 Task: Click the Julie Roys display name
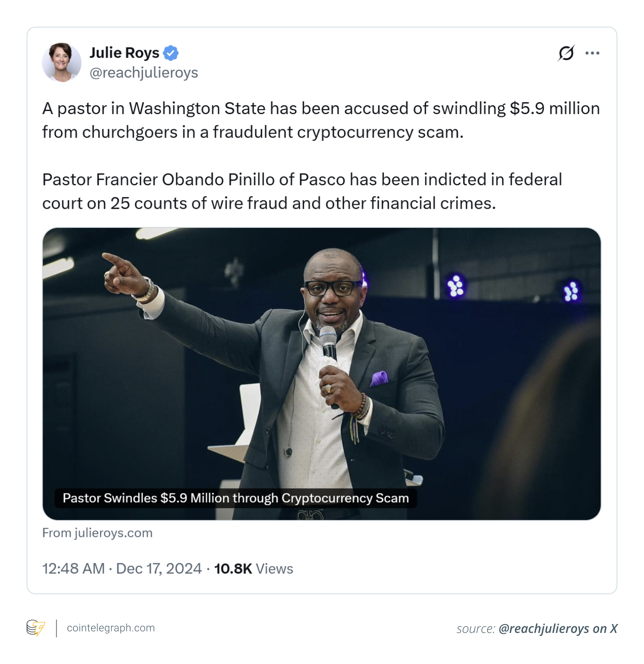point(124,53)
